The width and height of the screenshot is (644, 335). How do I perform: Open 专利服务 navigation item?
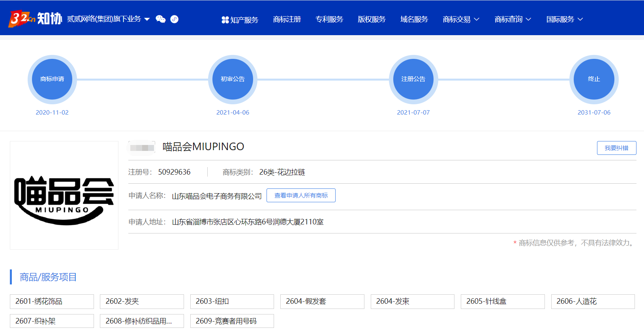coord(329,19)
